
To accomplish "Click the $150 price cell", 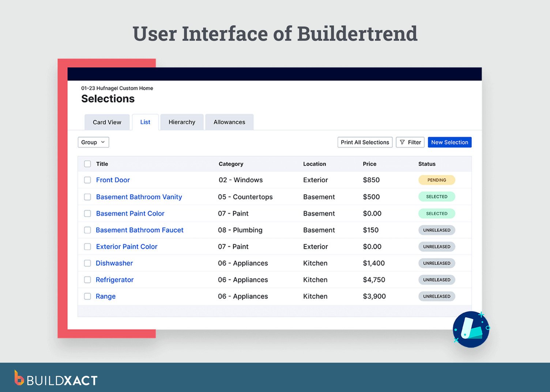I will [x=370, y=230].
